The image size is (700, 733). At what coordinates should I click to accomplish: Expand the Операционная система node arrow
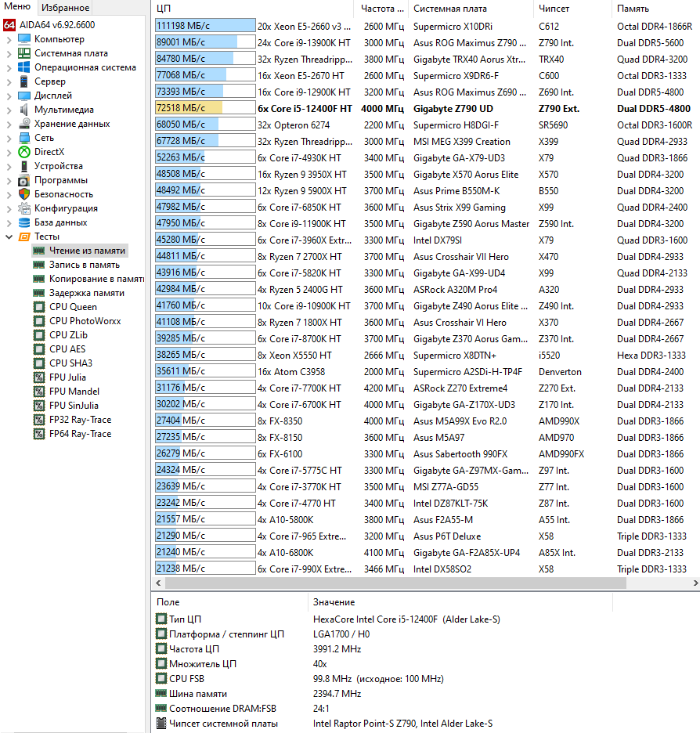[x=9, y=67]
